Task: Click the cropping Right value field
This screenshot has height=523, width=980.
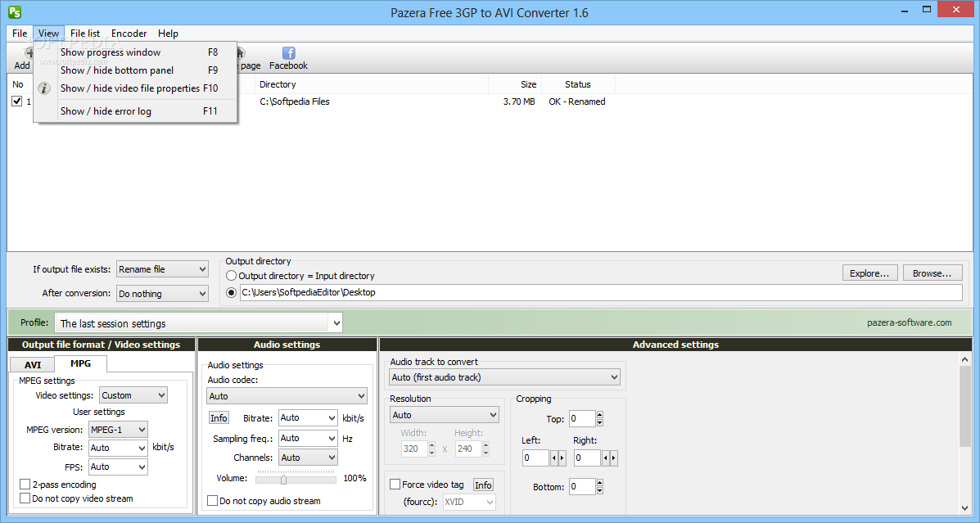Action: pos(588,458)
